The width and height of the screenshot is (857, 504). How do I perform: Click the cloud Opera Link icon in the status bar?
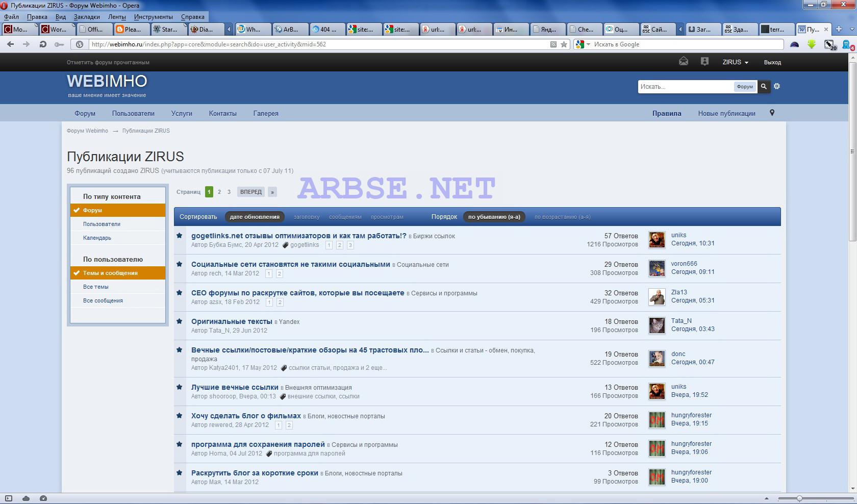(26, 498)
